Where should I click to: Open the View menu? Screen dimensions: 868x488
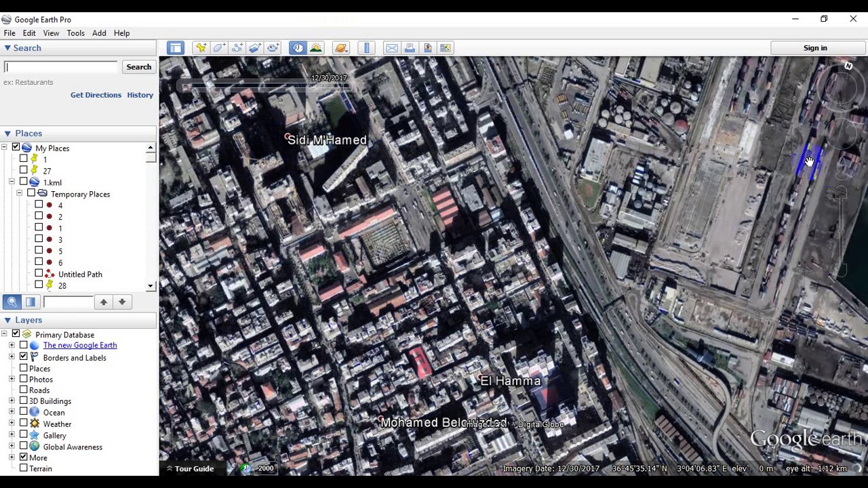(51, 33)
